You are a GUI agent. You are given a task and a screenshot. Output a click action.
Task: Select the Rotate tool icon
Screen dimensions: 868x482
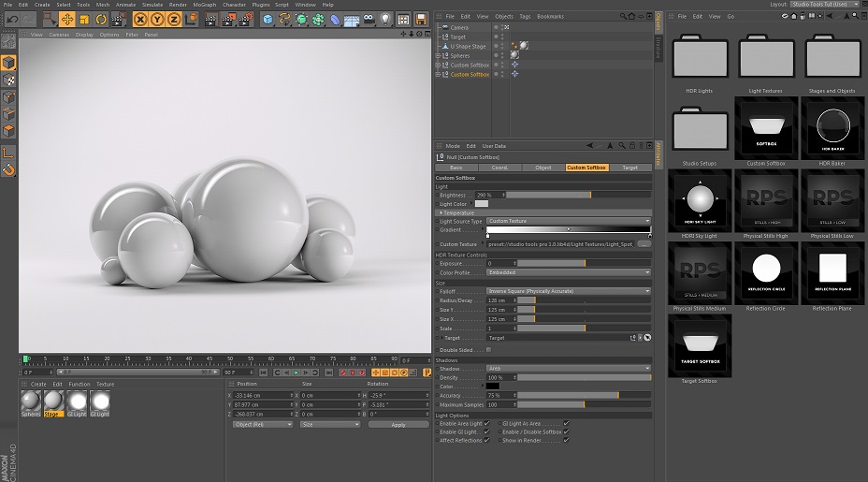pos(101,20)
